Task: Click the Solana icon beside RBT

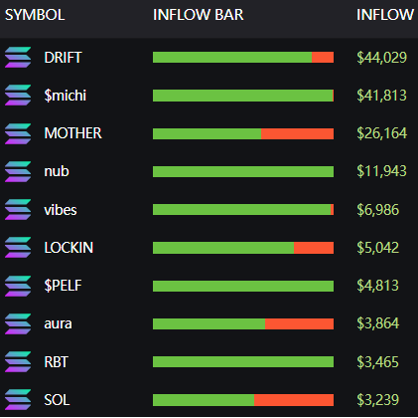Action: point(18,362)
